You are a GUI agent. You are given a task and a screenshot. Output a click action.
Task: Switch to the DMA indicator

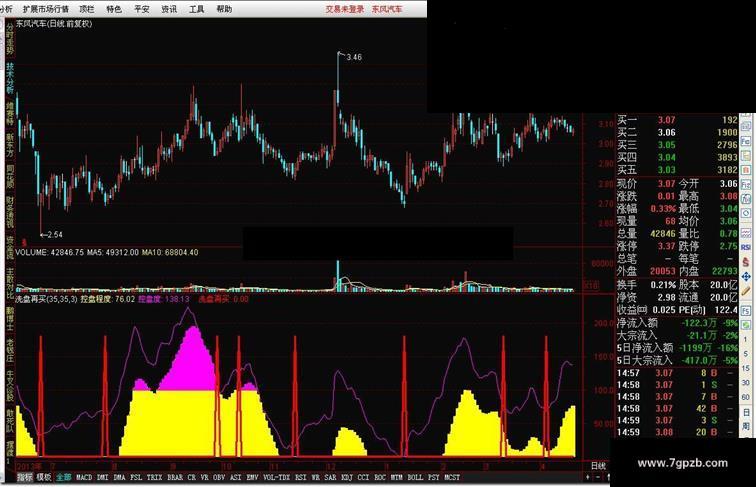(119, 477)
